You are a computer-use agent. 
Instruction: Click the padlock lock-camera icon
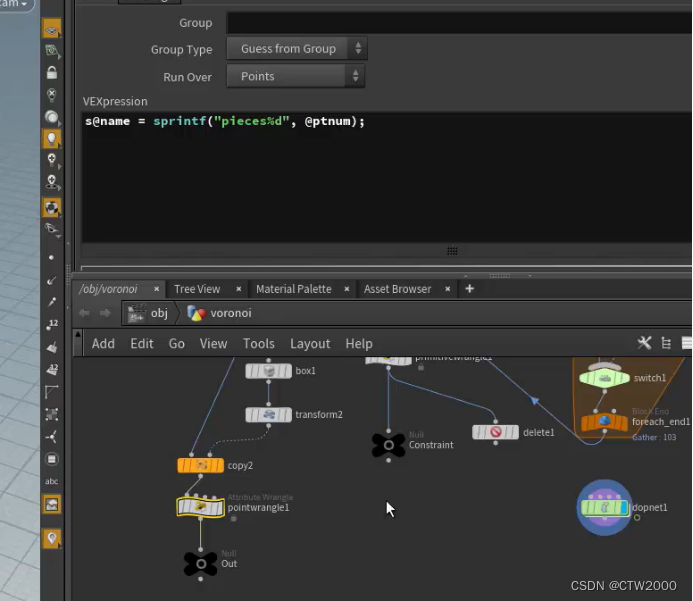pos(51,72)
